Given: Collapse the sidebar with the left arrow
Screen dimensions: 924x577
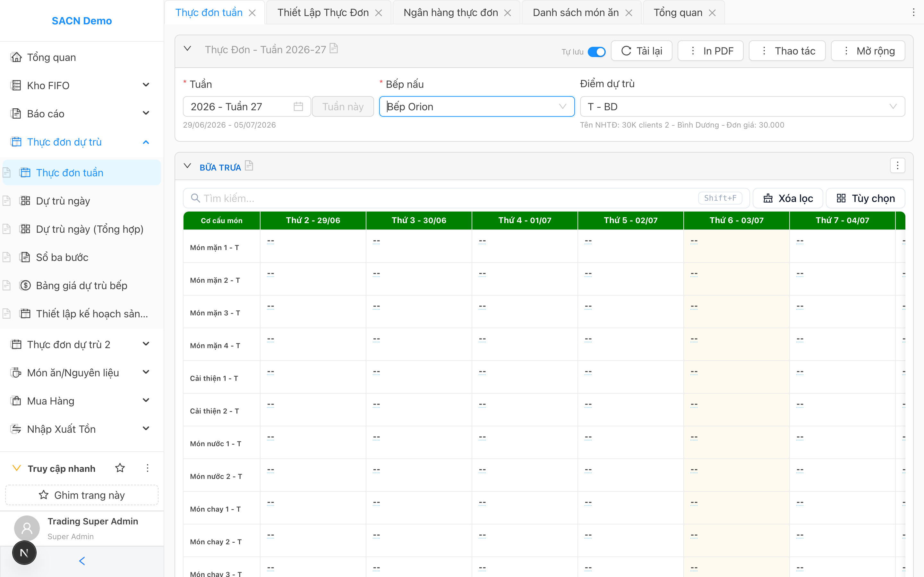Looking at the screenshot, I should (x=82, y=561).
